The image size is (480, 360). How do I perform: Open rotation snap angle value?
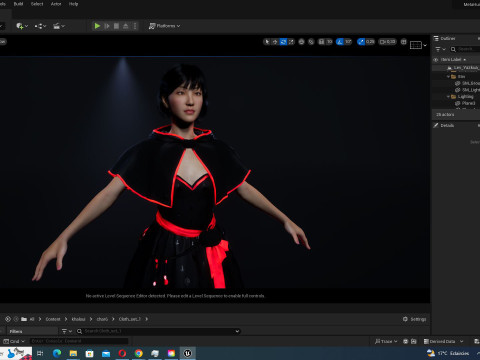[348, 42]
